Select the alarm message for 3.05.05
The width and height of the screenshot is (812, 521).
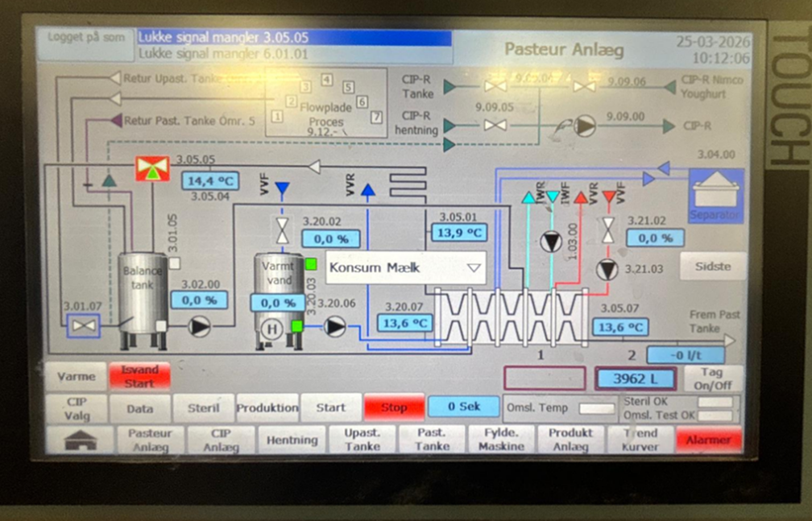(x=293, y=38)
